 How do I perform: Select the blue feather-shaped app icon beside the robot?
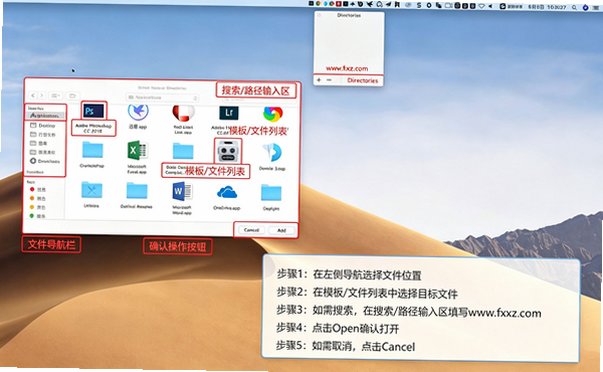click(273, 153)
